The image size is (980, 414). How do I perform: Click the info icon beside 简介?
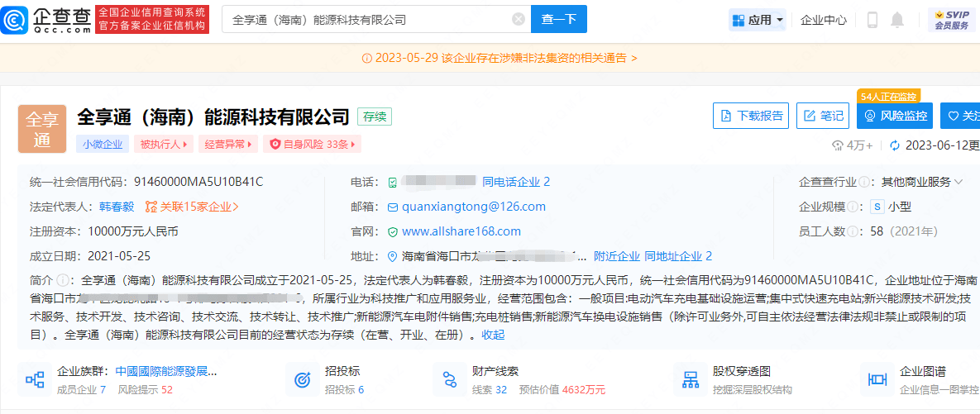(x=62, y=279)
